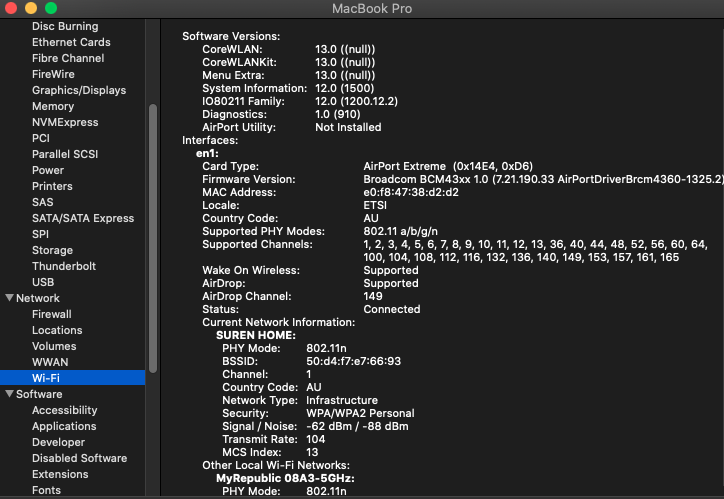This screenshot has height=499, width=724.
Task: Click the AirDrop Channel value 149
Action: pos(373,296)
